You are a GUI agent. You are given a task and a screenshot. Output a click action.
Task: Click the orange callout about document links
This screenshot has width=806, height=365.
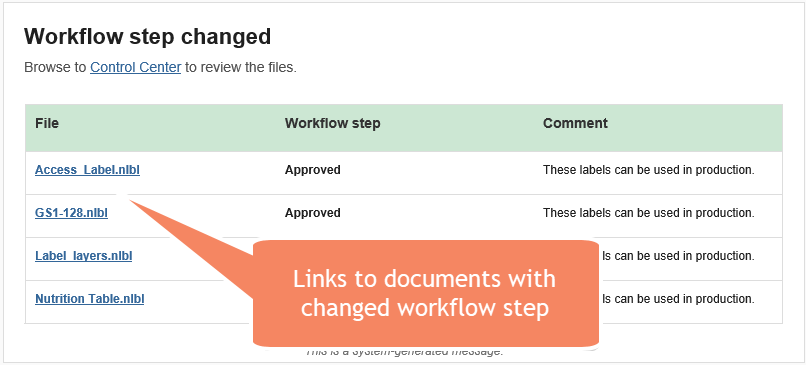(425, 293)
